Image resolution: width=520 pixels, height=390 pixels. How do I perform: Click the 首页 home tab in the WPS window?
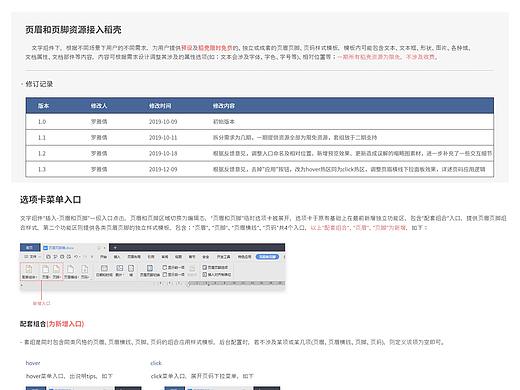tap(30, 248)
